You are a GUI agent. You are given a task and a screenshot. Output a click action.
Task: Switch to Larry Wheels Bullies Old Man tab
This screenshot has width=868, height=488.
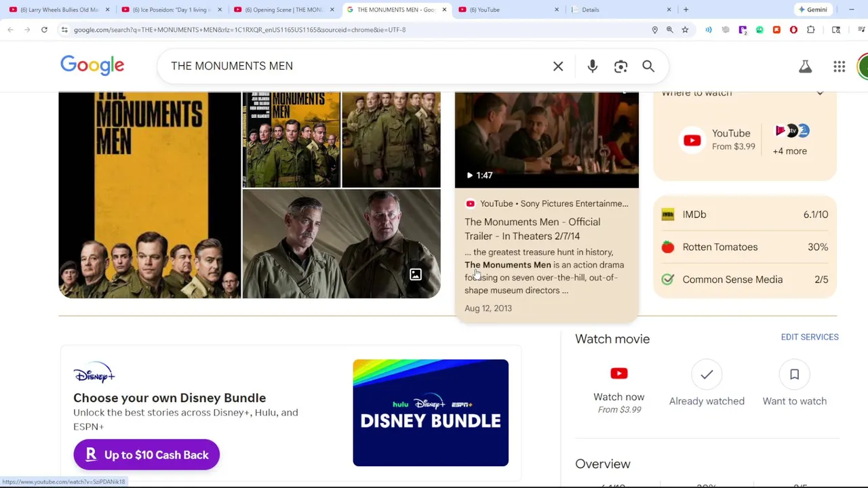click(x=60, y=9)
